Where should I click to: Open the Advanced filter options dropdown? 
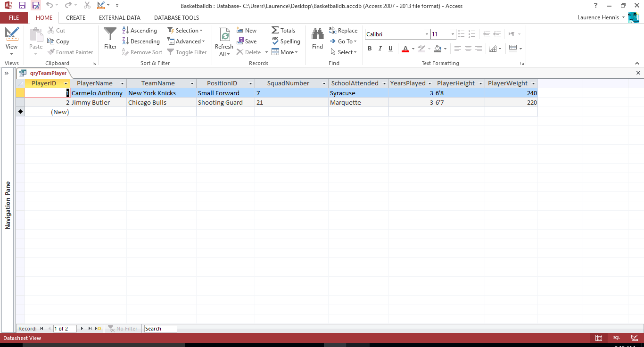(186, 41)
